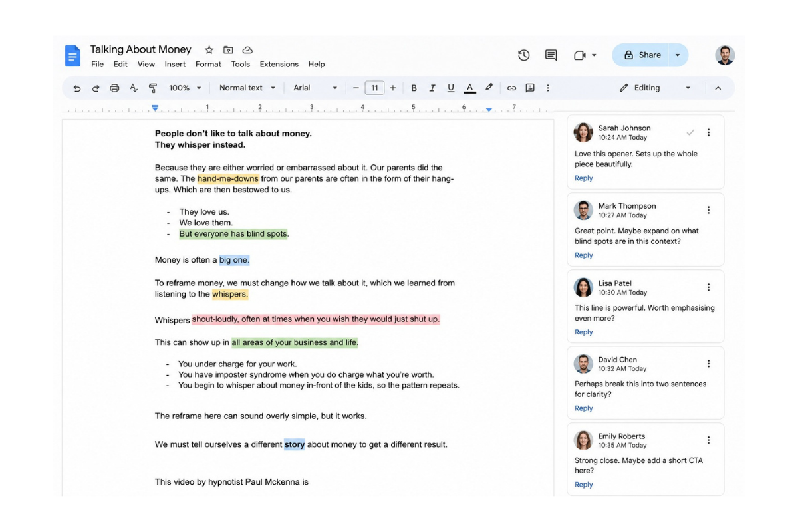Open the File menu
Viewport: 798px width, 532px height.
[x=98, y=65]
